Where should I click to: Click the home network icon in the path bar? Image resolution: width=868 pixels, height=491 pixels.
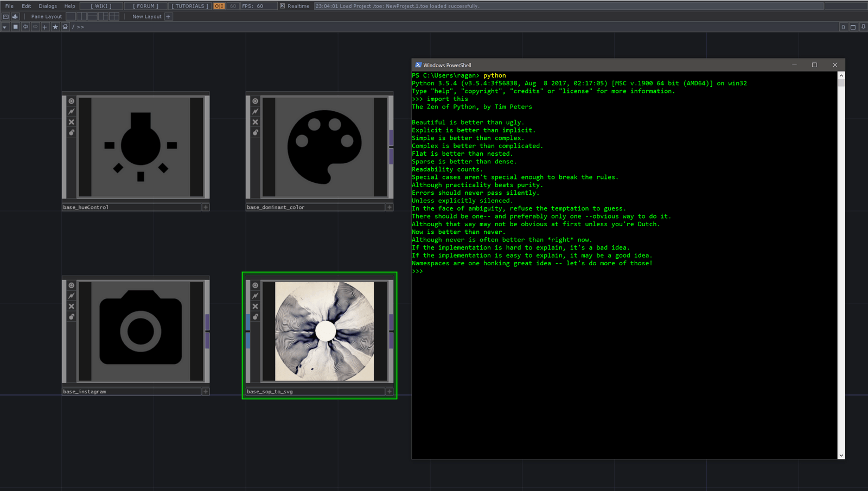click(x=65, y=27)
